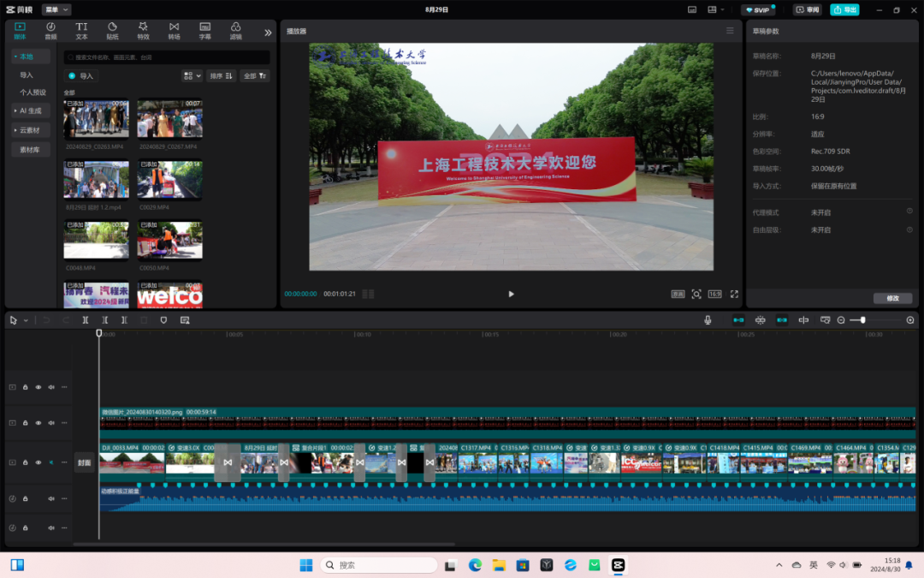This screenshot has height=578, width=924.
Task: Zoom out the timeline with minus icon
Action: coord(841,320)
